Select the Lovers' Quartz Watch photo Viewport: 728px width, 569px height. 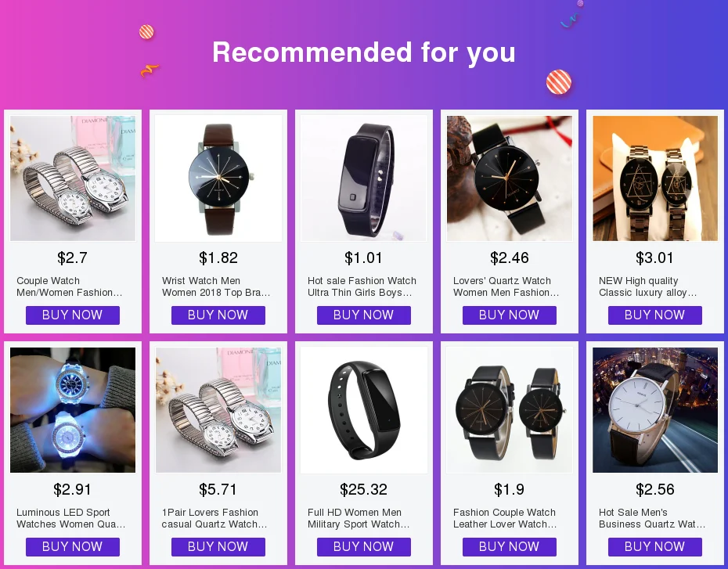point(510,178)
